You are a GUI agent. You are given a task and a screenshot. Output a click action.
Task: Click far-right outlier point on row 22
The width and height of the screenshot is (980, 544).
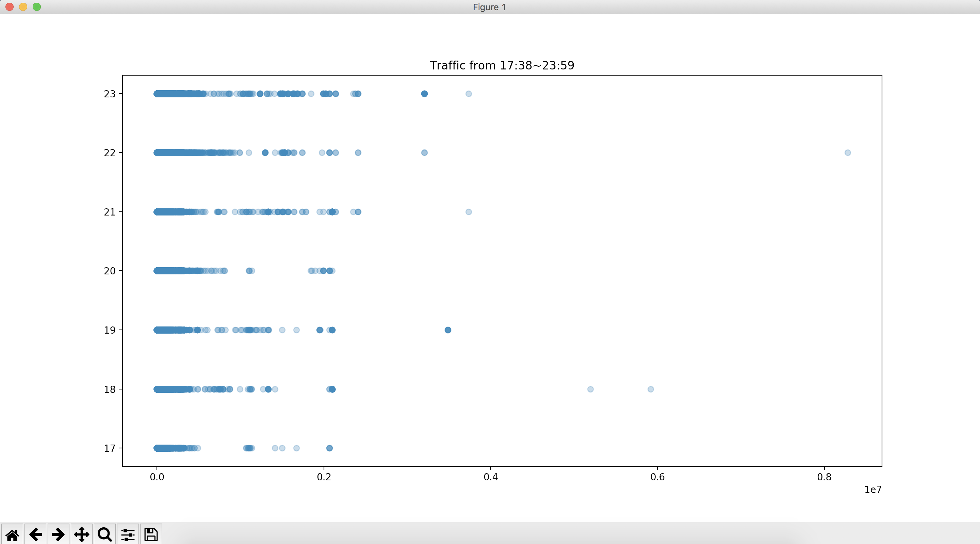[x=848, y=153]
